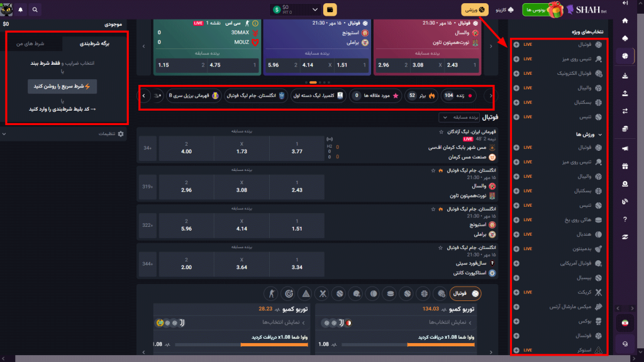The image size is (644, 362).
Task: Select the Iran flag language icon
Action: (x=625, y=322)
